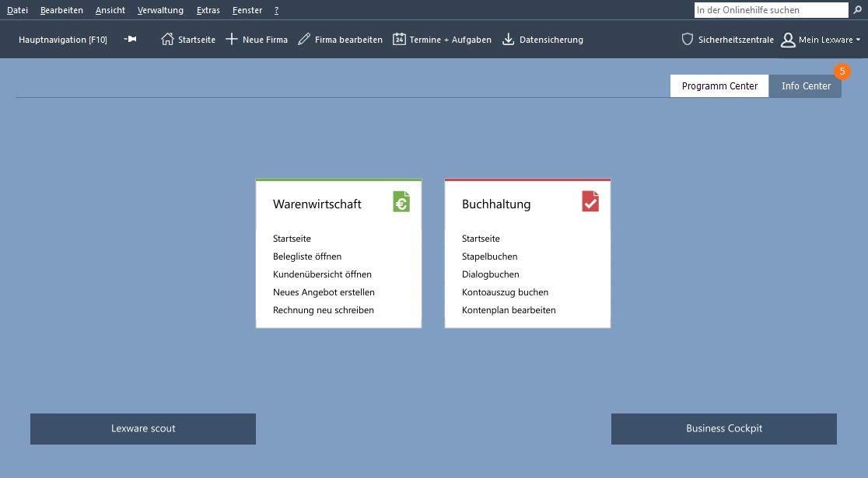
Task: Click the plus icon for Neue Firma
Action: 232,39
